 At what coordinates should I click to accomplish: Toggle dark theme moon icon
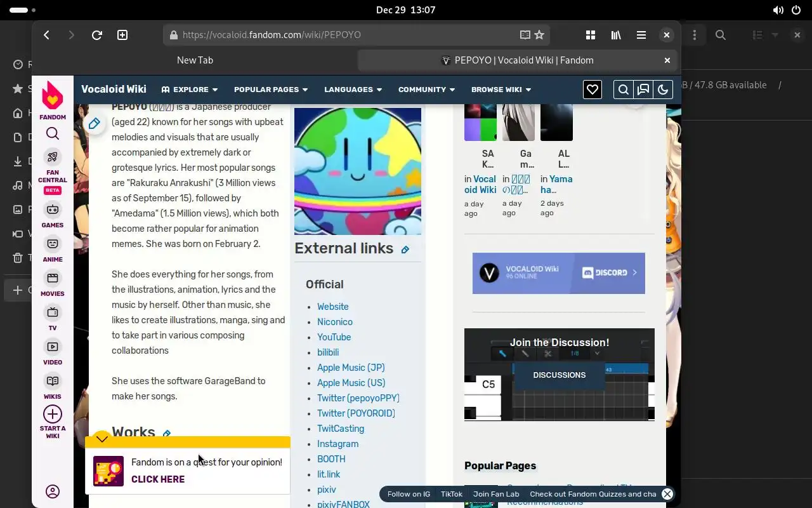(x=663, y=90)
